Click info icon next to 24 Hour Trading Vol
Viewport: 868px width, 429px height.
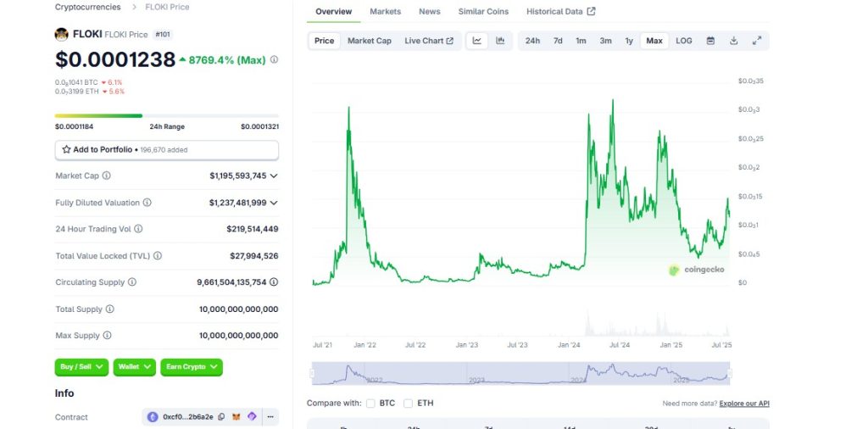tap(138, 229)
